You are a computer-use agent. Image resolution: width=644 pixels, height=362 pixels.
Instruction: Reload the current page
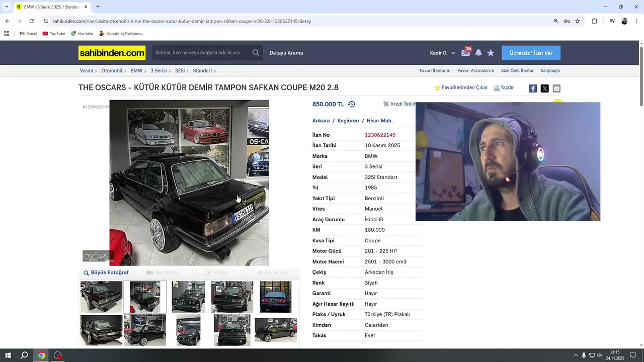pos(31,21)
